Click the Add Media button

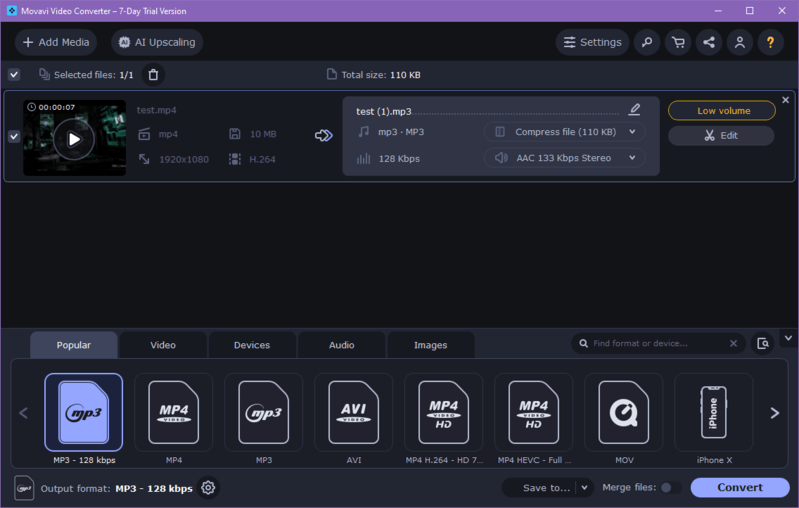pos(56,42)
